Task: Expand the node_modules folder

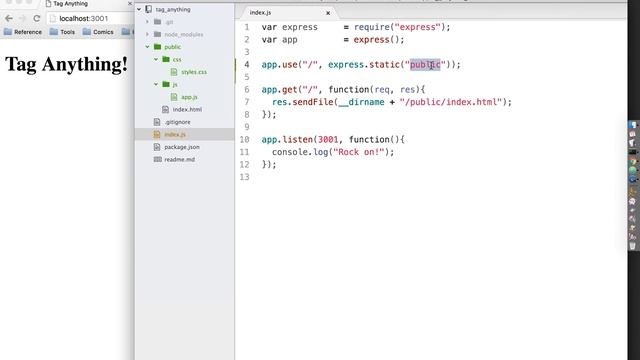Action: [147, 34]
